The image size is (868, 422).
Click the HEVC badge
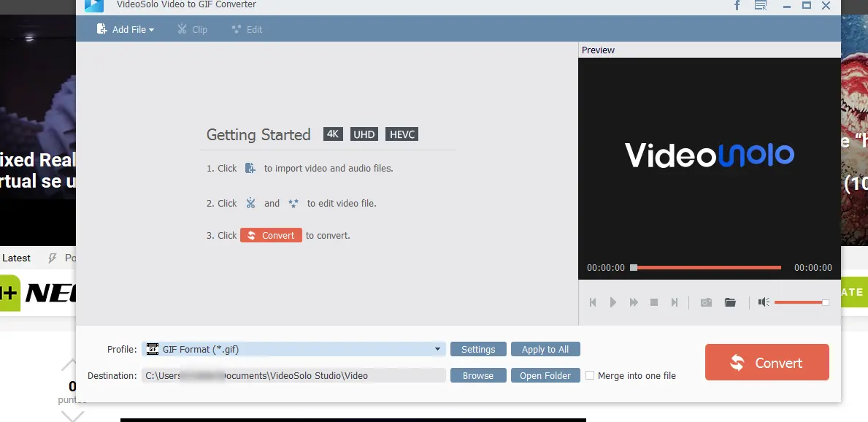[402, 134]
